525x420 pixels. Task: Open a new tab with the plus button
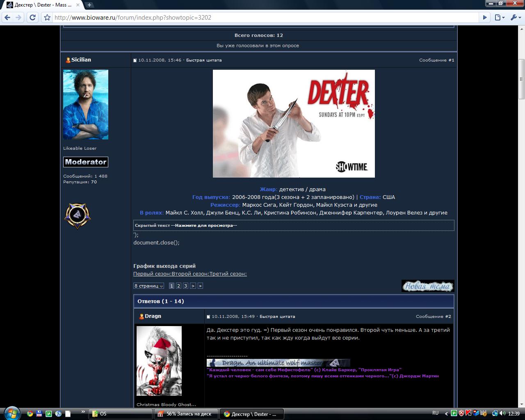89,5
